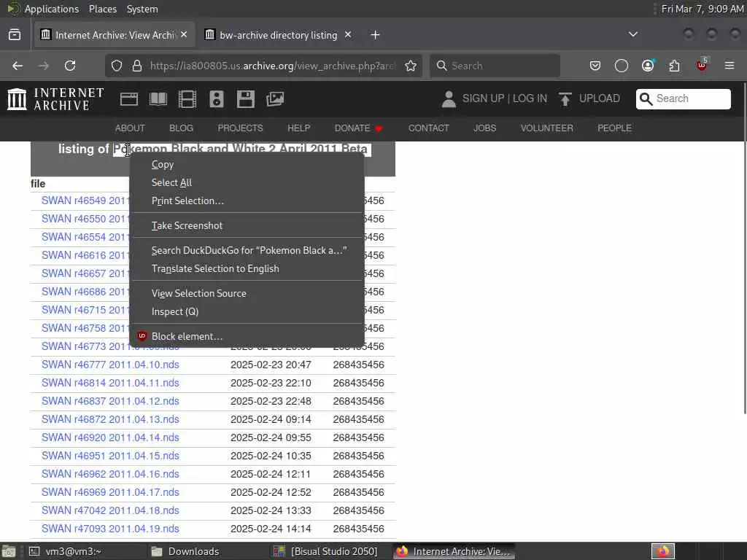Image resolution: width=747 pixels, height=560 pixels.
Task: Open the HELP nav link
Action: tap(298, 128)
